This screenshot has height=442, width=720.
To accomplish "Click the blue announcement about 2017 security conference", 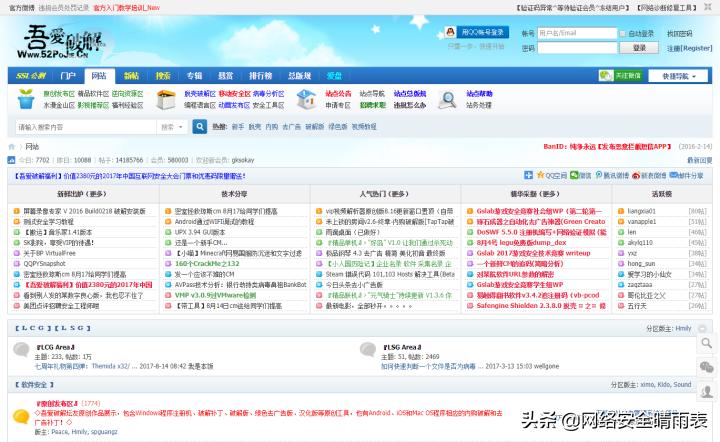I will pyautogui.click(x=130, y=176).
